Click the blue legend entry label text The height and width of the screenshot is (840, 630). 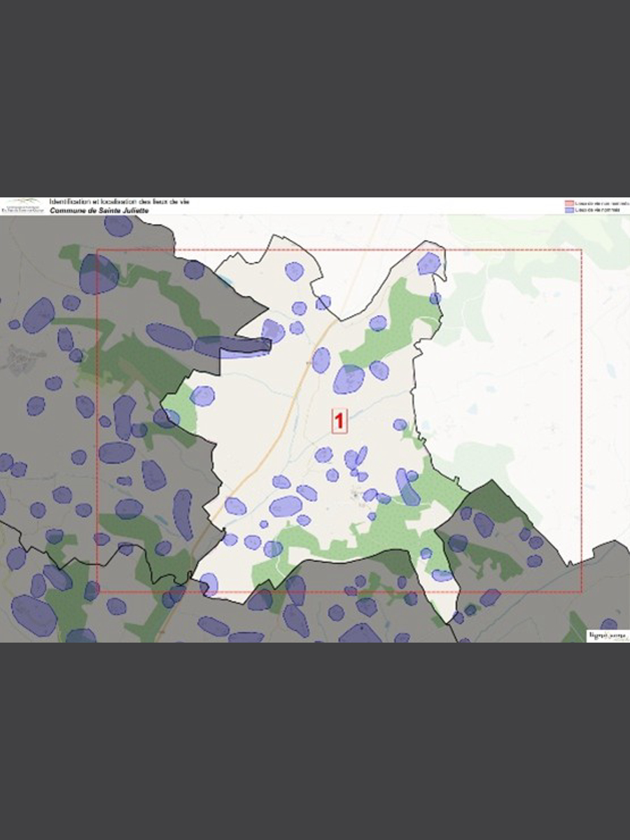(597, 209)
